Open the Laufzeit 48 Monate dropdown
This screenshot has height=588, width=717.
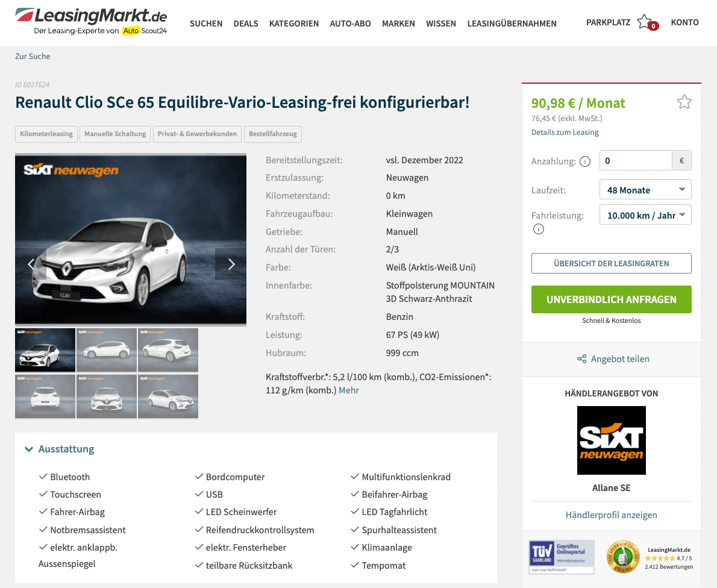tap(645, 190)
